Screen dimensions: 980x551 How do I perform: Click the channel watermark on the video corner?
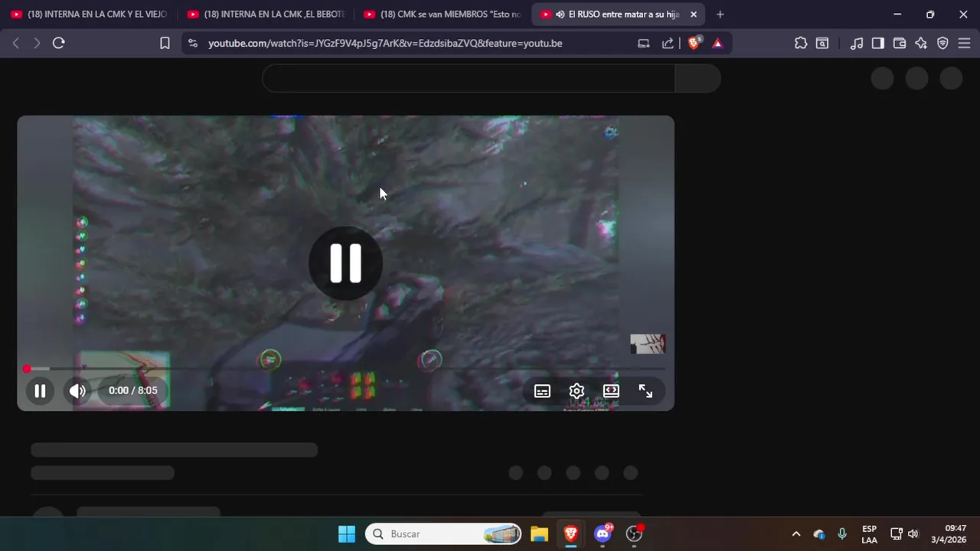[648, 344]
